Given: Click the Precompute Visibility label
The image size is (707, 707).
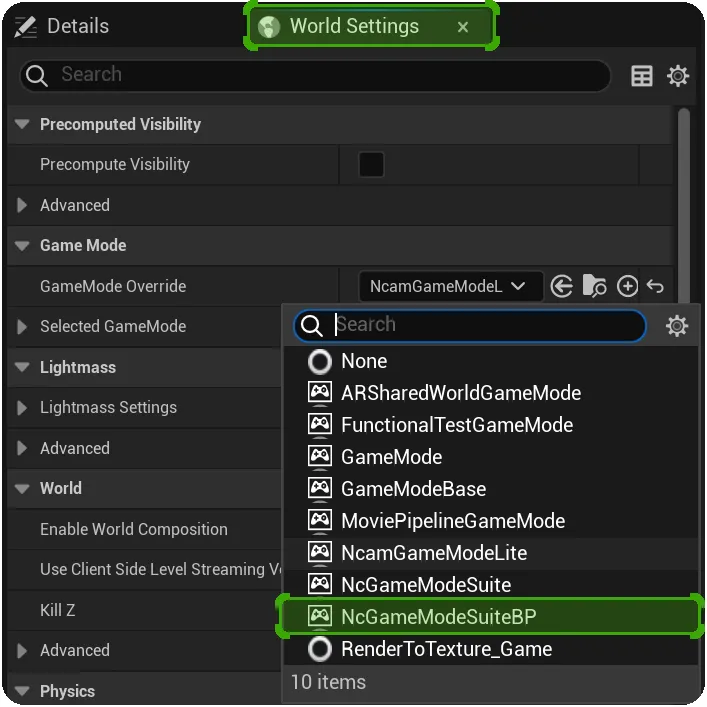Looking at the screenshot, I should point(115,165).
